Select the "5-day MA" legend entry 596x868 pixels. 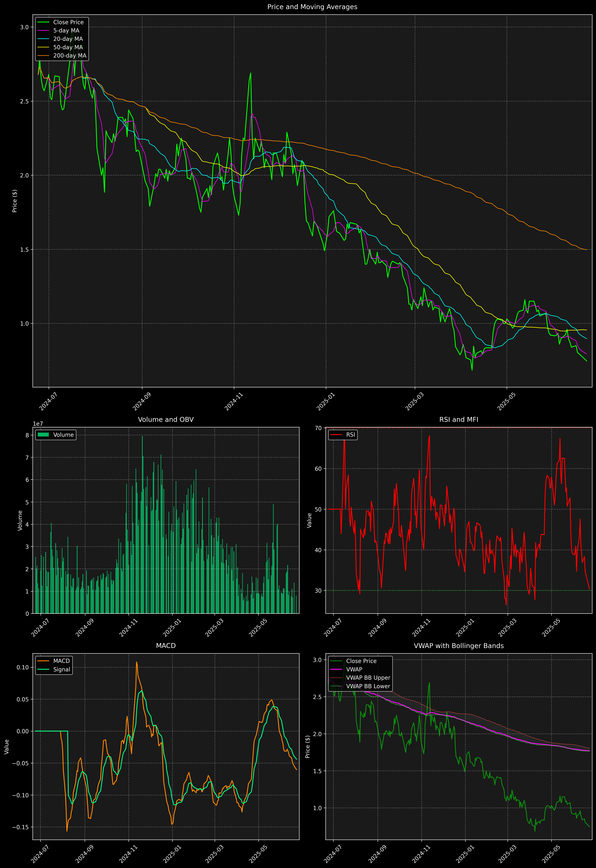tap(66, 31)
